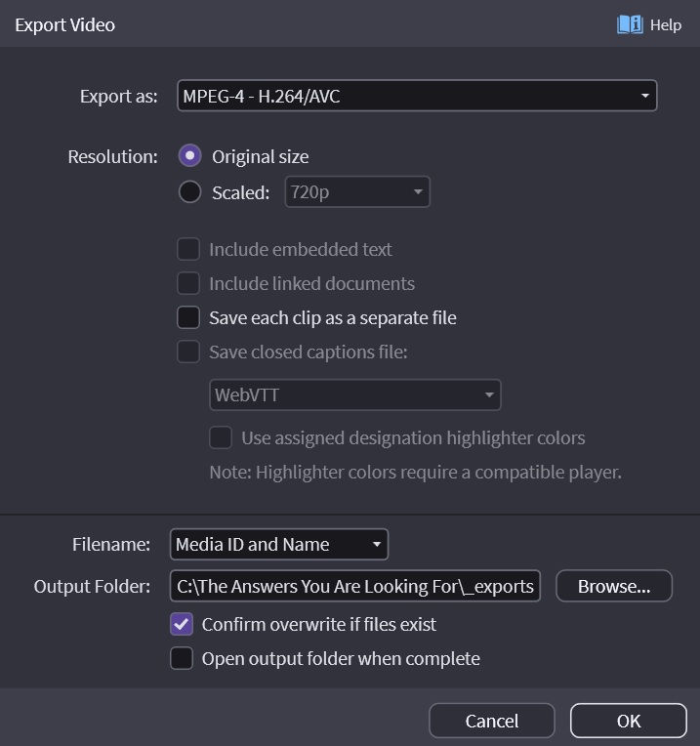Screen dimensions: 700x746
Task: Open the 720p scaled resolution dropdown
Action: point(357,192)
